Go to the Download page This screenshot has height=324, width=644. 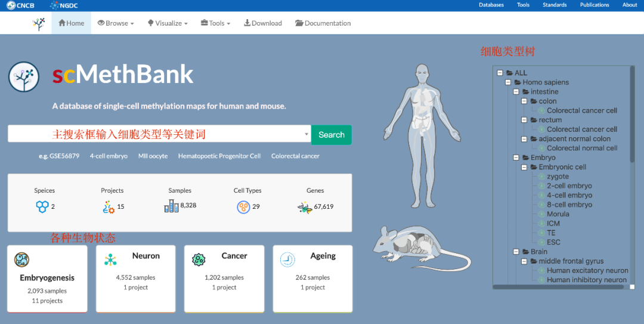[263, 23]
